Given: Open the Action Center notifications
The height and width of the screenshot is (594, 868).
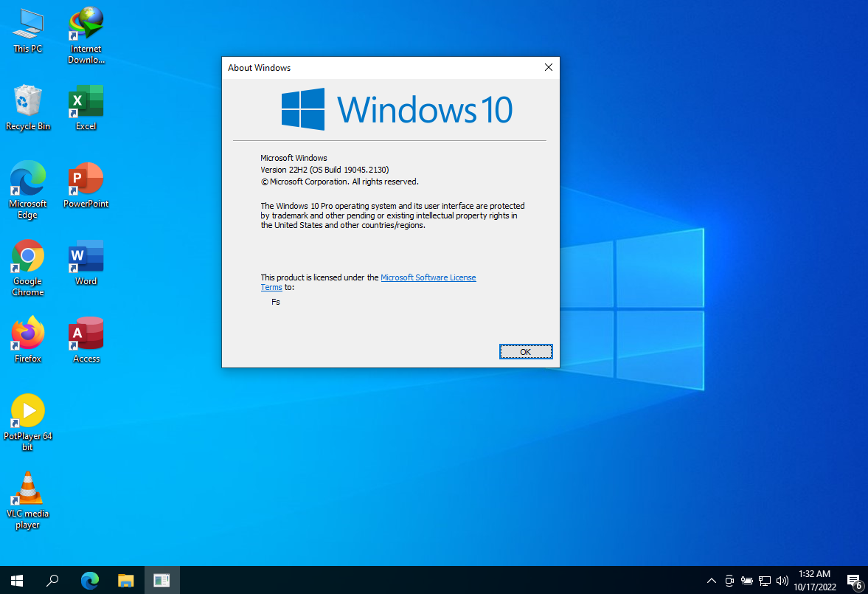Looking at the screenshot, I should tap(853, 580).
